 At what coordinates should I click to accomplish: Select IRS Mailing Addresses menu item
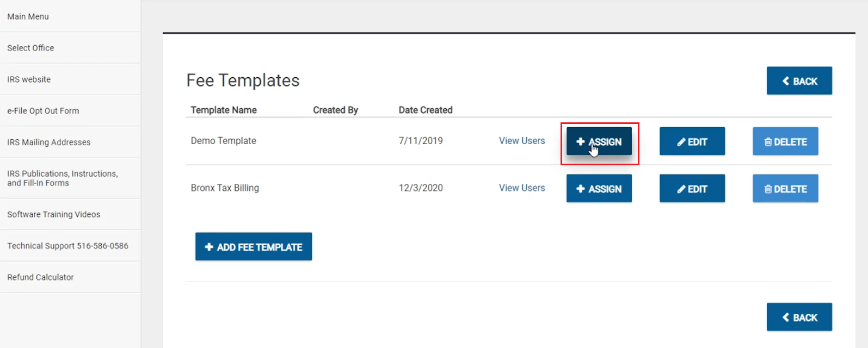49,142
